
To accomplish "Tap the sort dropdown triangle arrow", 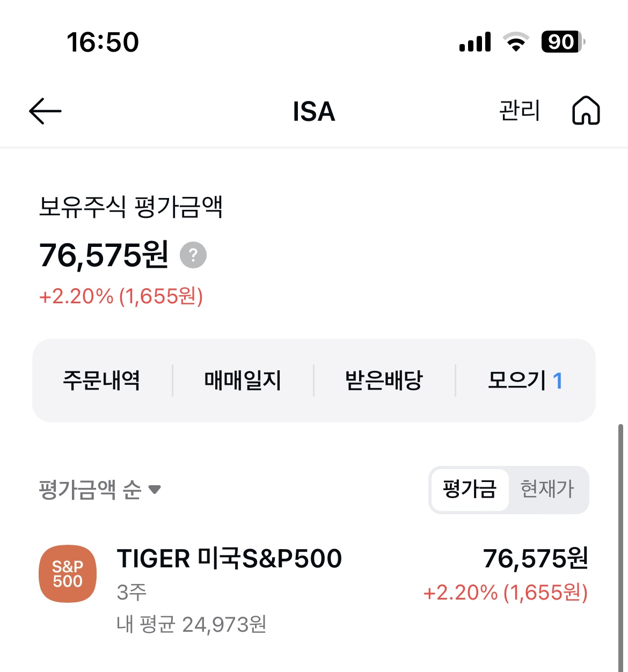I will (155, 490).
